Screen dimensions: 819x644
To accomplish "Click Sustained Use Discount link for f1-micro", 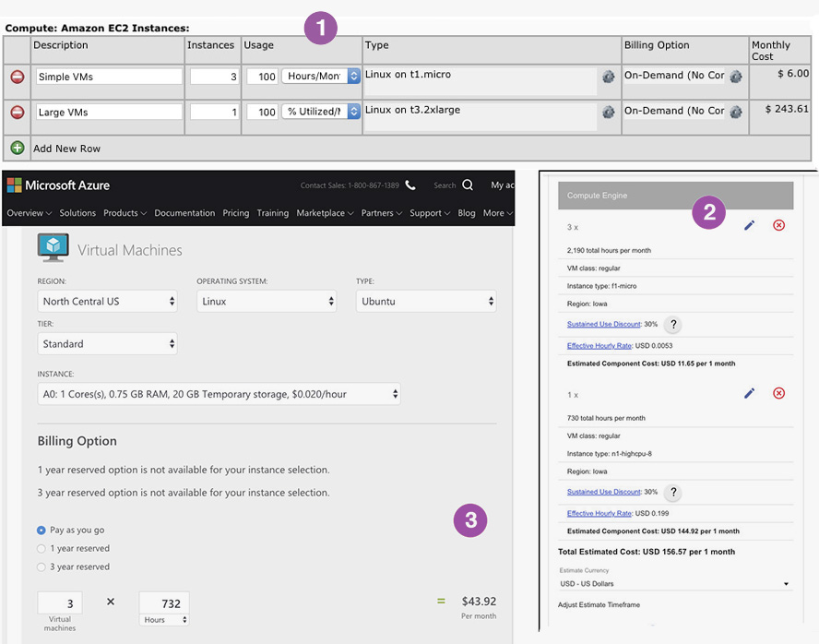I will 603,325.
